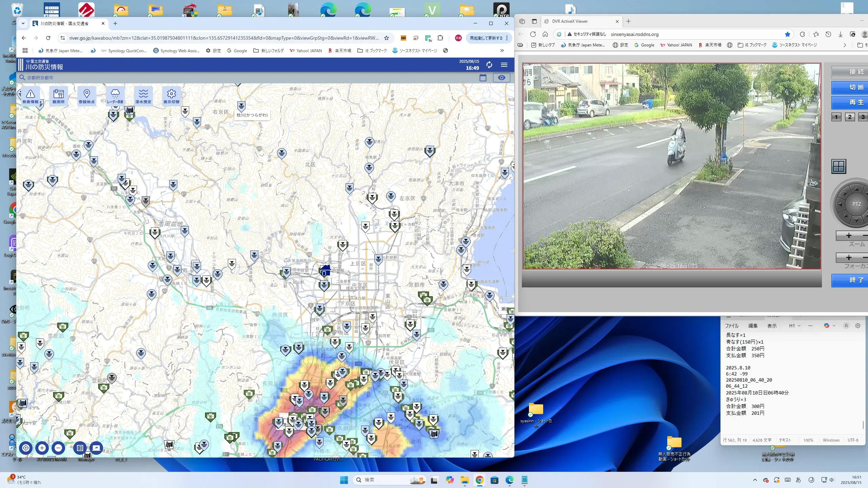Click the zoom in plus button on the map
The width and height of the screenshot is (868, 488).
[42, 448]
